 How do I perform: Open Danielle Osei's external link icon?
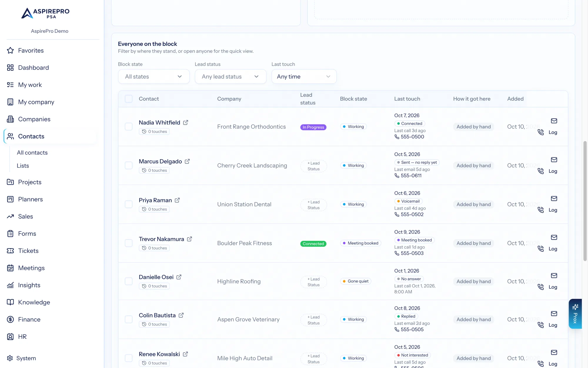coord(179,277)
